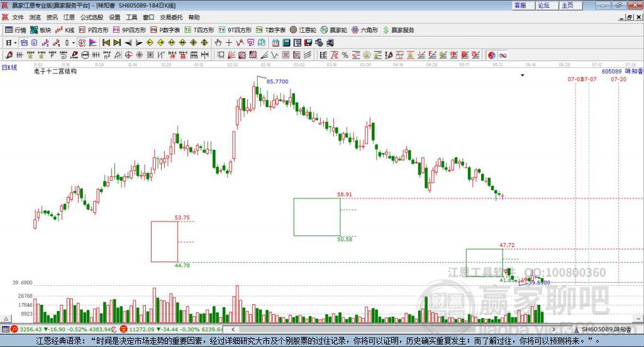
Task: Select the red target circle tool
Action: 128,55
